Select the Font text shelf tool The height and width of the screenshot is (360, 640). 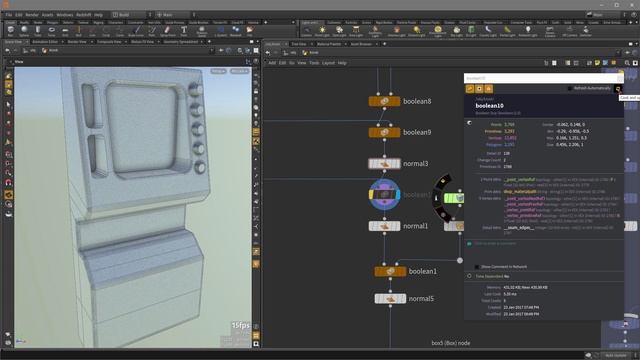click(184, 31)
